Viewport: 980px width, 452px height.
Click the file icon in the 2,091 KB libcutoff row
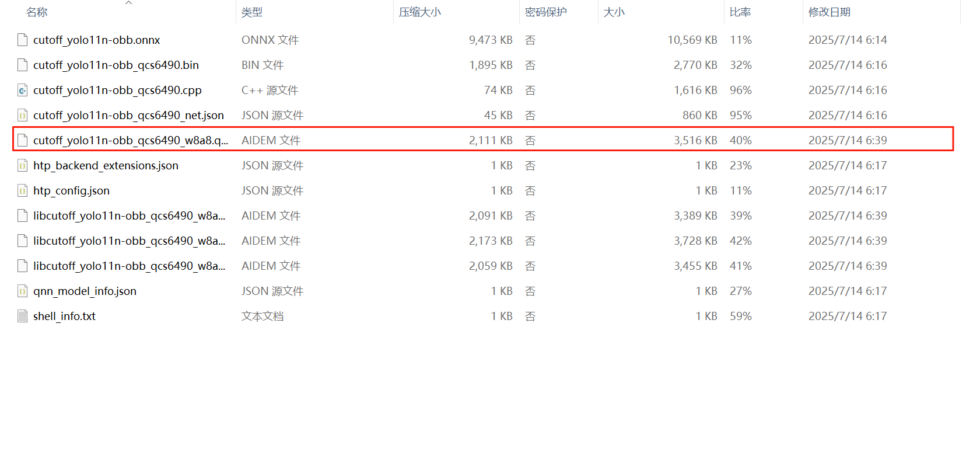click(x=22, y=215)
